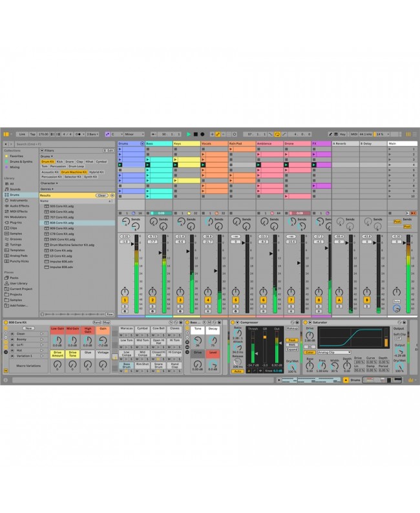Expand the Genres filter group
The height and width of the screenshot is (513, 420).
click(x=47, y=189)
